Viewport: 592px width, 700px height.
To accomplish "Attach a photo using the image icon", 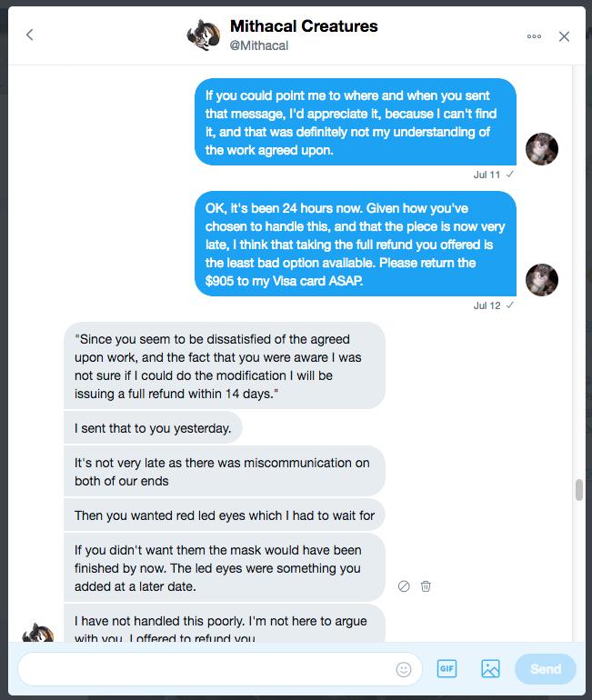I will coord(490,669).
